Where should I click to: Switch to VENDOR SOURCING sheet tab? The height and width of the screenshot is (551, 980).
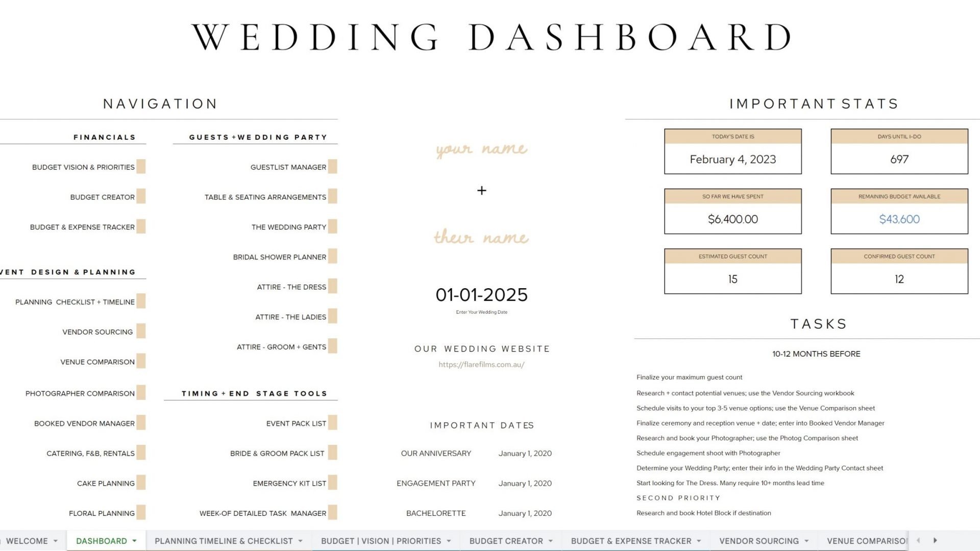pos(759,541)
